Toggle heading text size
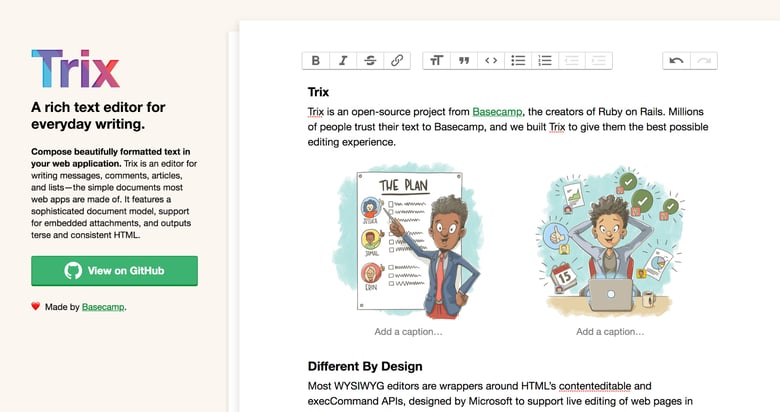 [x=436, y=61]
